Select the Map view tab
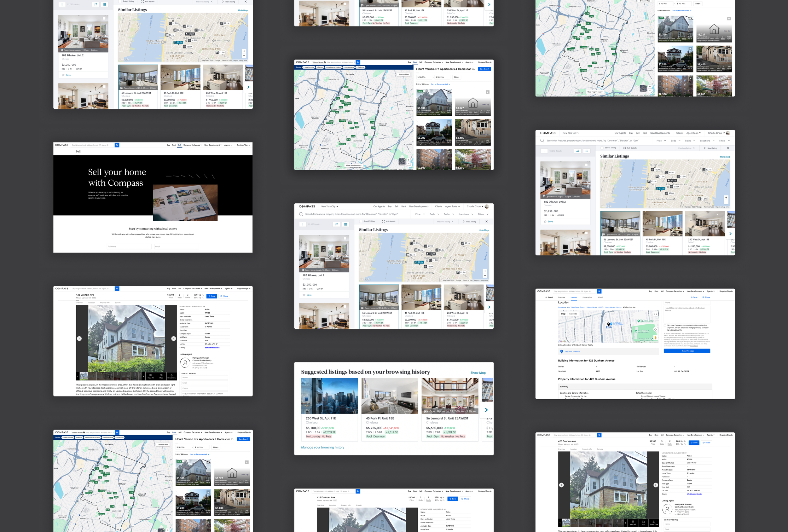Screen dimensions: 788x532 [564, 314]
